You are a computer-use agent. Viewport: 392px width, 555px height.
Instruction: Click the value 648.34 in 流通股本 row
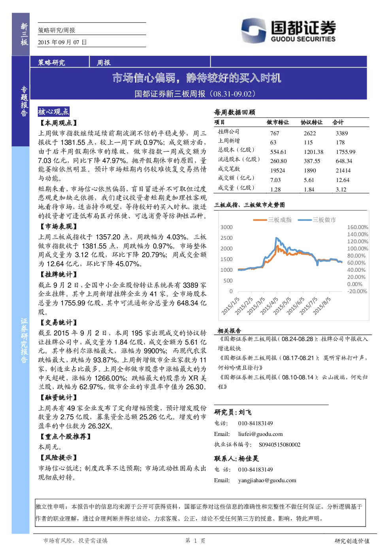point(344,161)
